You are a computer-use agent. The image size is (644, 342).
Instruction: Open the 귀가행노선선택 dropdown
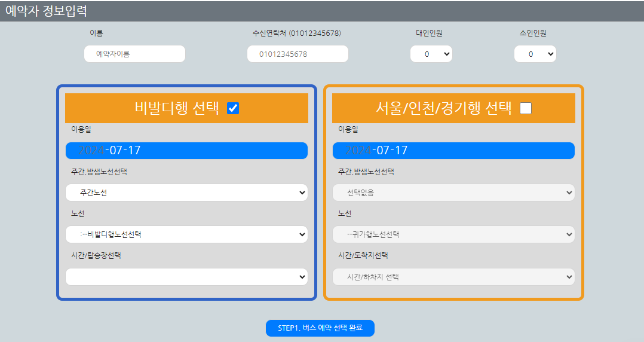(x=453, y=234)
